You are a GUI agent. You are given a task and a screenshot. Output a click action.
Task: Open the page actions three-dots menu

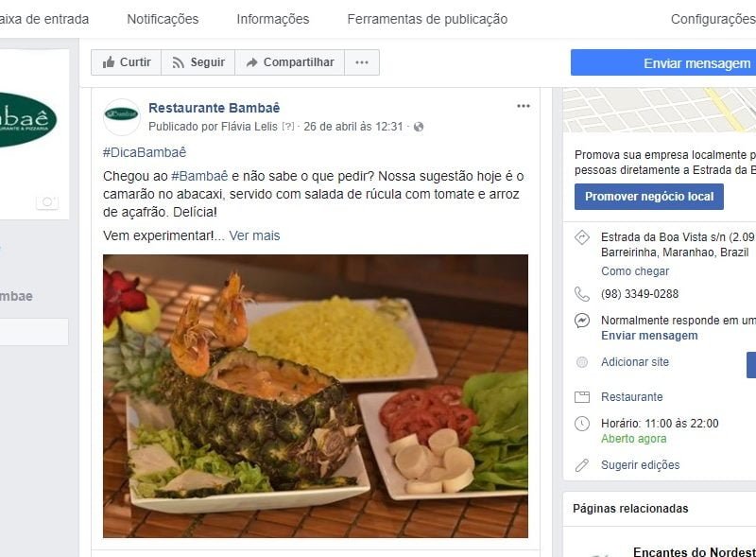[x=362, y=62]
